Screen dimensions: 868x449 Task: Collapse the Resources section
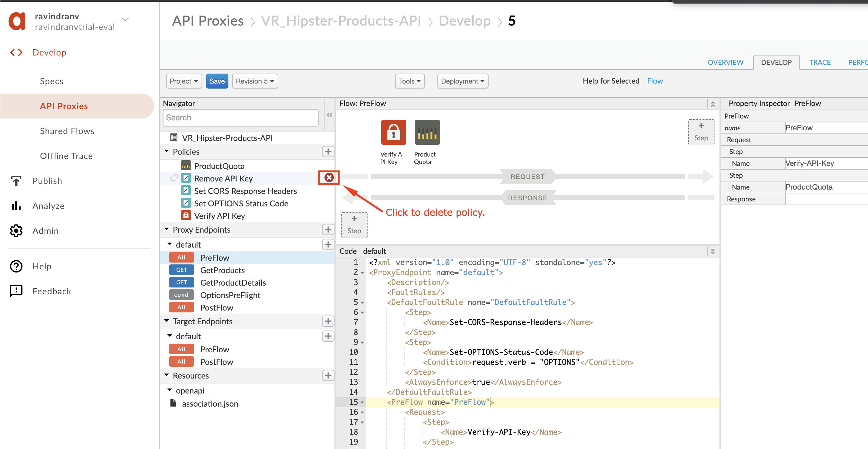tap(167, 375)
